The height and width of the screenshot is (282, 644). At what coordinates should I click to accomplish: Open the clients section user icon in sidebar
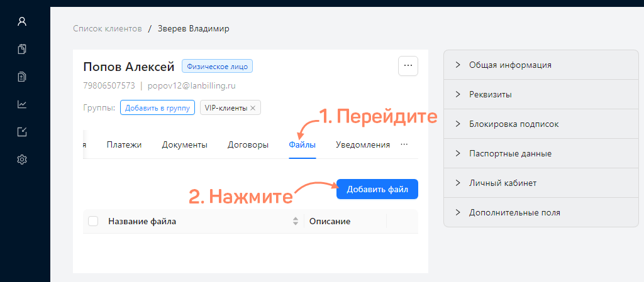22,21
